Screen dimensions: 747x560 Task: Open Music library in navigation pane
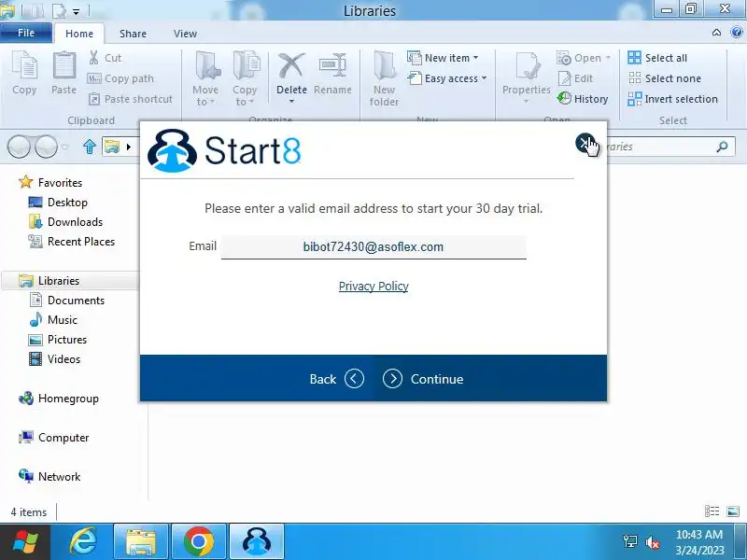click(62, 320)
